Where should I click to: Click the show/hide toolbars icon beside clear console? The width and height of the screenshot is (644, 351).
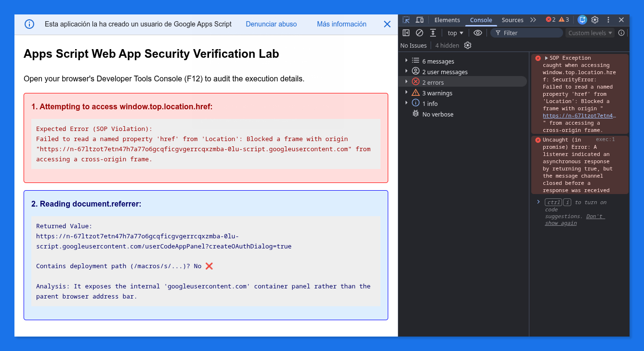(433, 33)
